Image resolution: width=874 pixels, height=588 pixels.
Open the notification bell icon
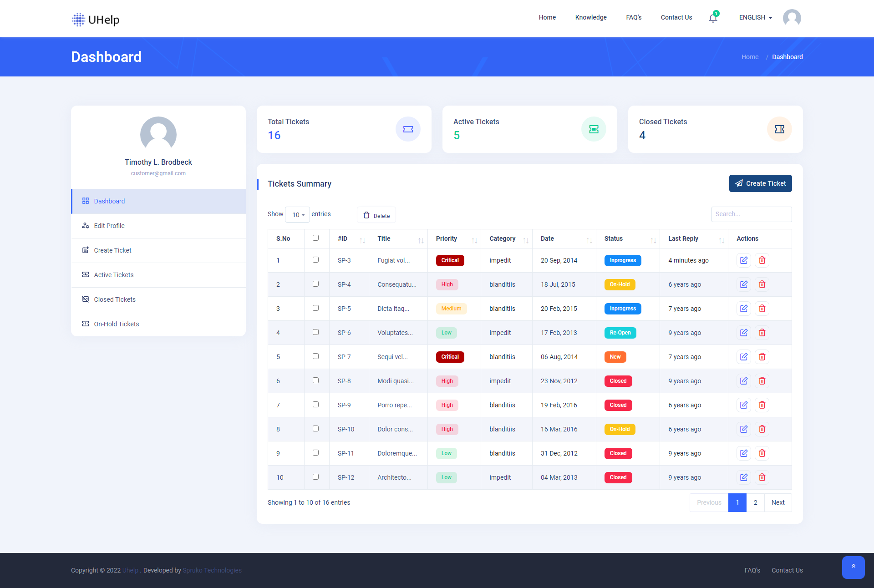712,18
